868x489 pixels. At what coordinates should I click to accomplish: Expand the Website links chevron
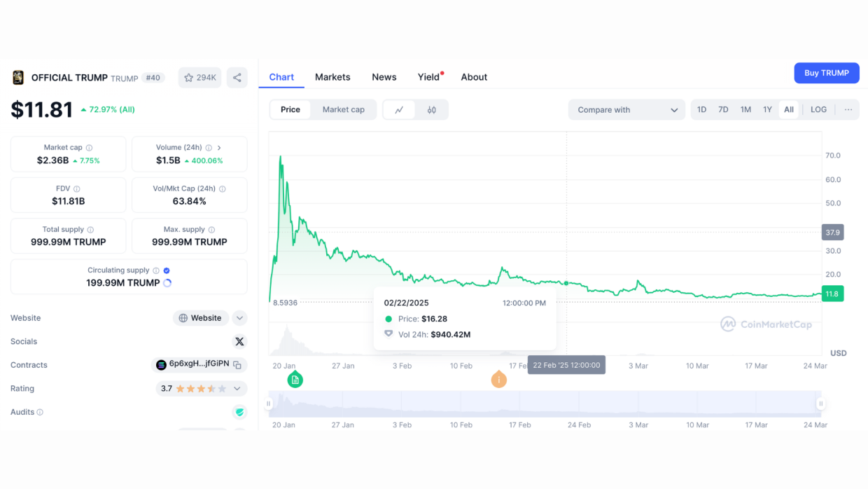pyautogui.click(x=239, y=318)
